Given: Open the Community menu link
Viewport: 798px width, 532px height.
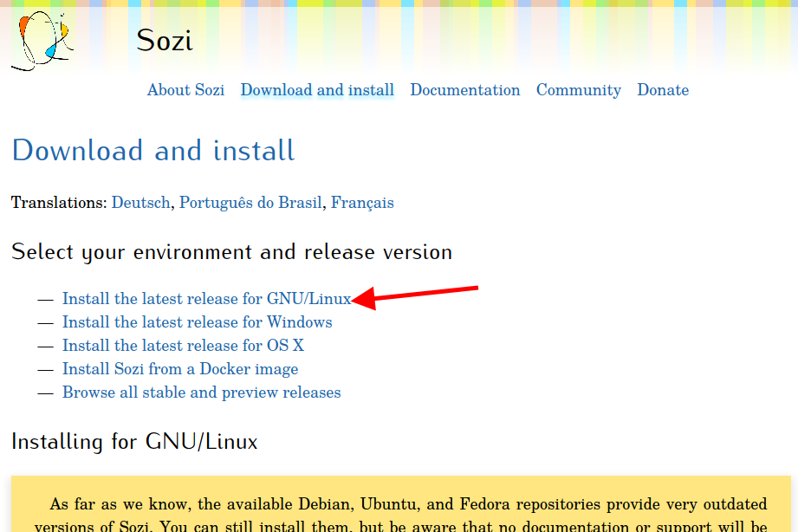Looking at the screenshot, I should click(579, 90).
